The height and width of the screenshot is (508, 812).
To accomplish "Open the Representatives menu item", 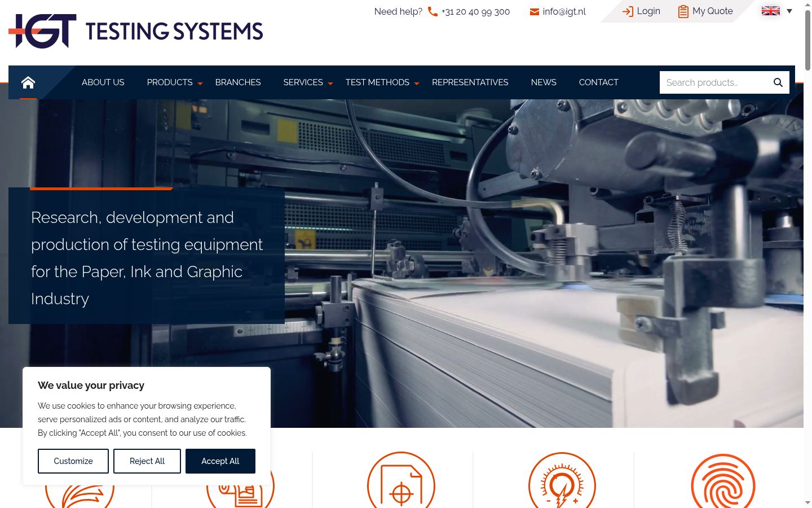I will (x=470, y=82).
